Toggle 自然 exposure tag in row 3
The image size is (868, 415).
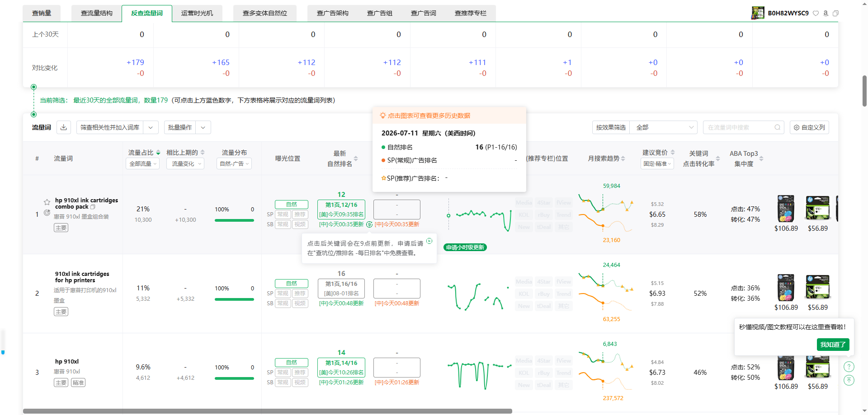292,363
